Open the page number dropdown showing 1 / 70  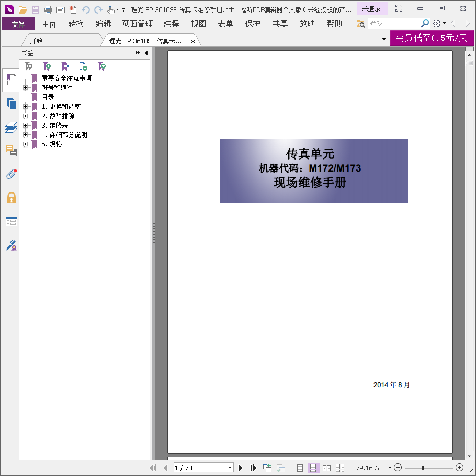click(230, 468)
